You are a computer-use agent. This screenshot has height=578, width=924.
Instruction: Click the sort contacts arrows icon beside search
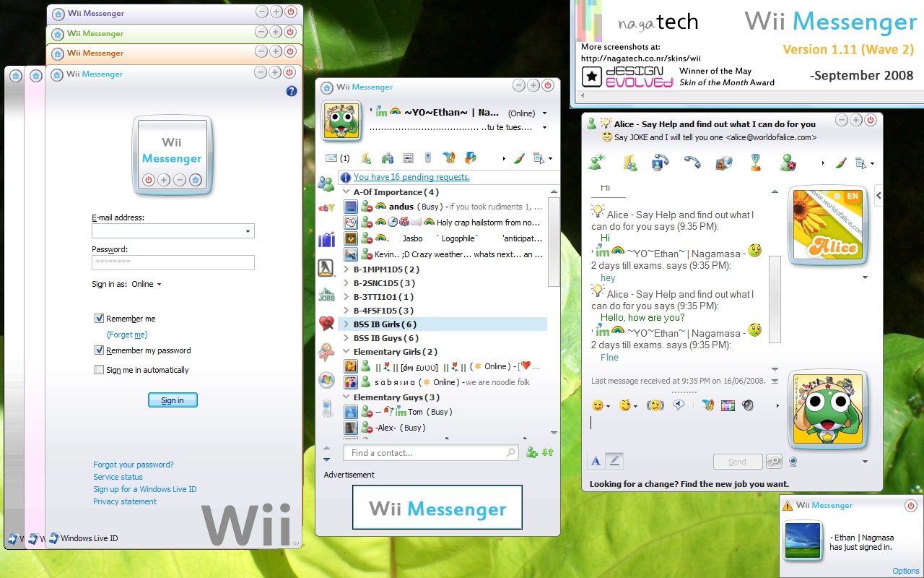548,453
